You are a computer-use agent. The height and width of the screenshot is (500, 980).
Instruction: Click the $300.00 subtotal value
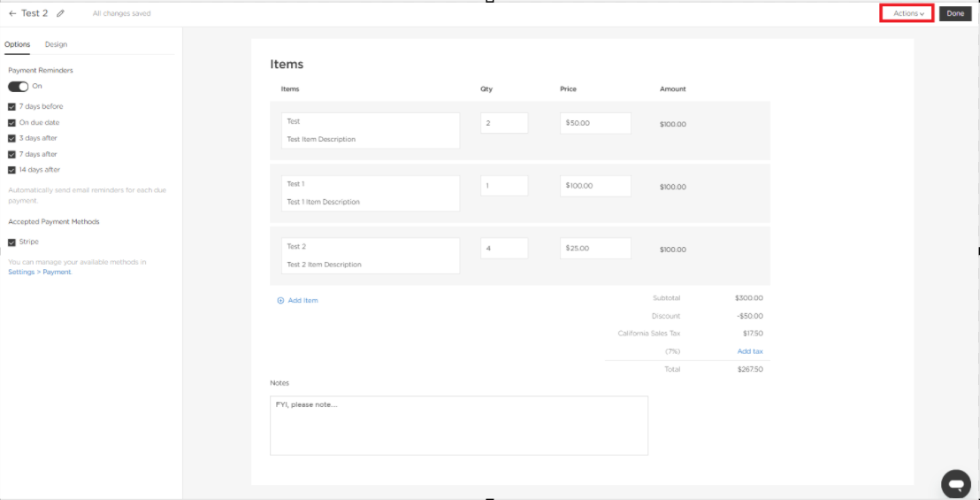click(x=749, y=298)
